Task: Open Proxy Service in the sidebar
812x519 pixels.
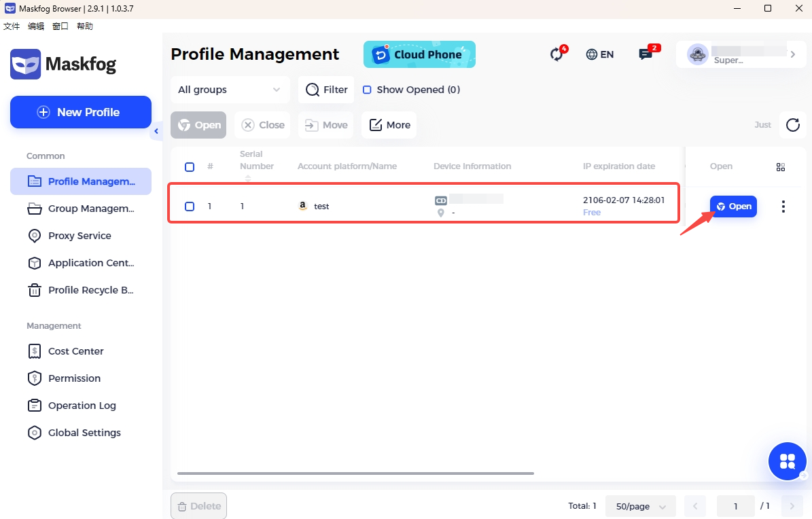Action: pyautogui.click(x=81, y=236)
